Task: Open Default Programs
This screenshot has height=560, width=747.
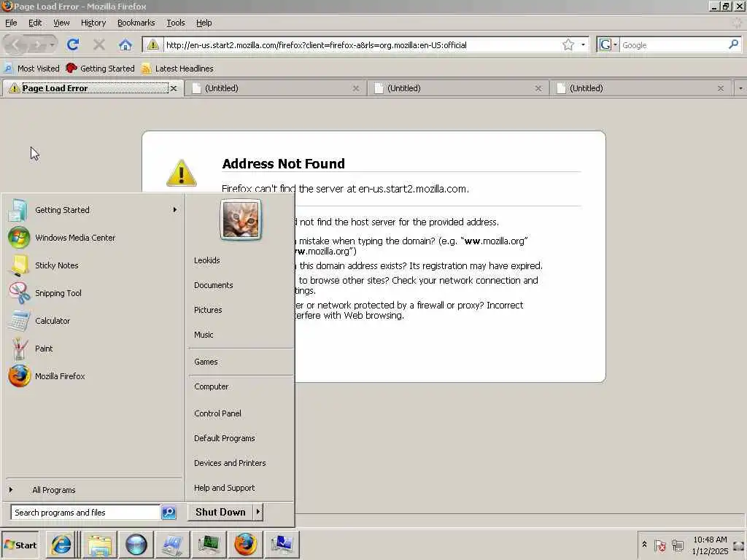Action: pyautogui.click(x=225, y=438)
